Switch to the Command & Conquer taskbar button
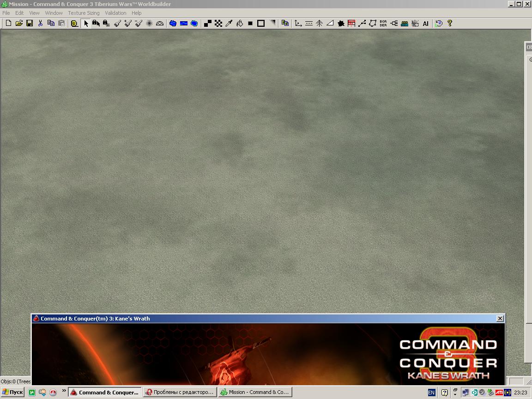 [x=105, y=392]
